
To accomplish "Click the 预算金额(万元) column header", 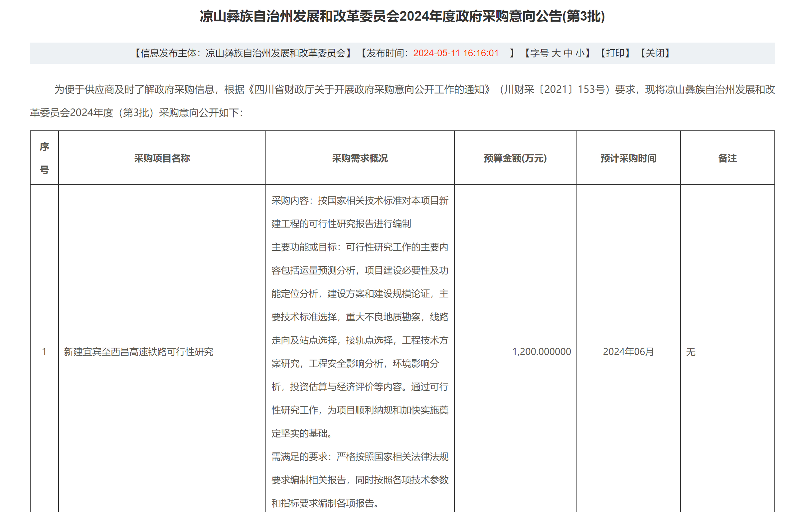I will (x=515, y=158).
